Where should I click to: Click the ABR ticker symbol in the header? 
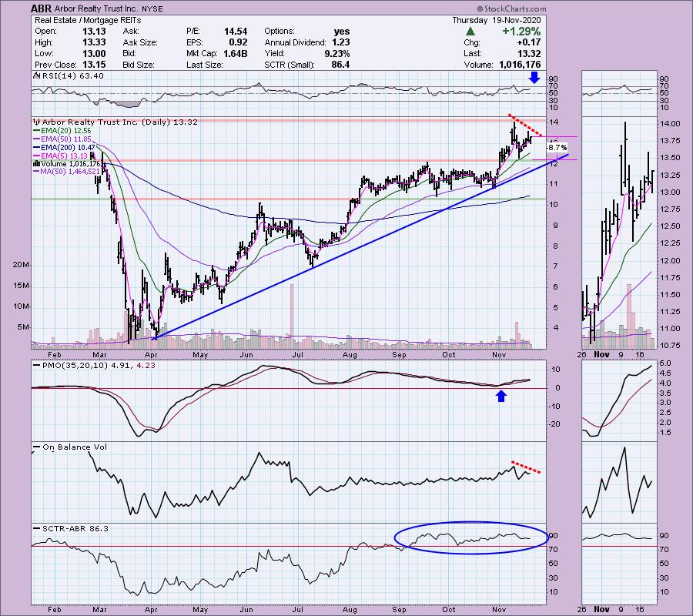coord(41,8)
